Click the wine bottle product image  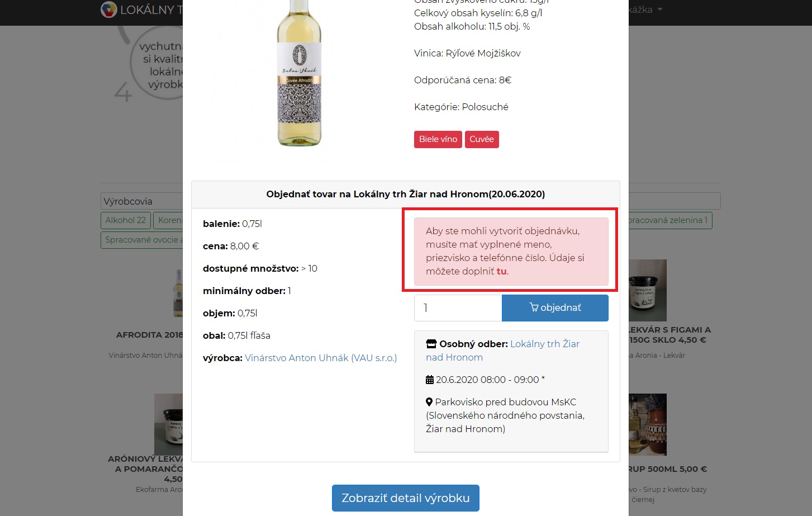[x=299, y=75]
